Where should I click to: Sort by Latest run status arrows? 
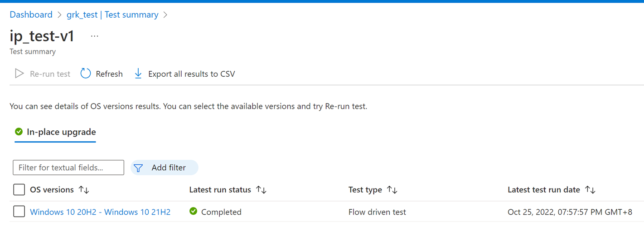click(x=261, y=190)
